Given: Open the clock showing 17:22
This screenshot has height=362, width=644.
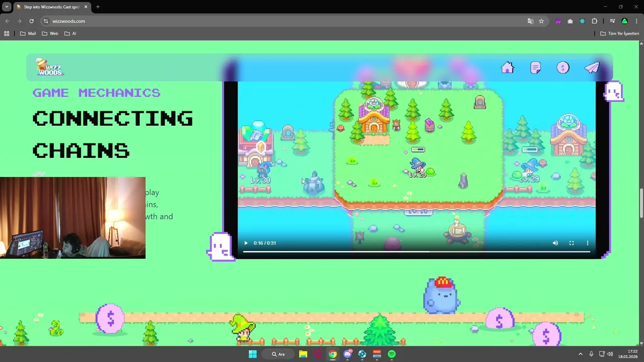Looking at the screenshot, I should [x=628, y=354].
